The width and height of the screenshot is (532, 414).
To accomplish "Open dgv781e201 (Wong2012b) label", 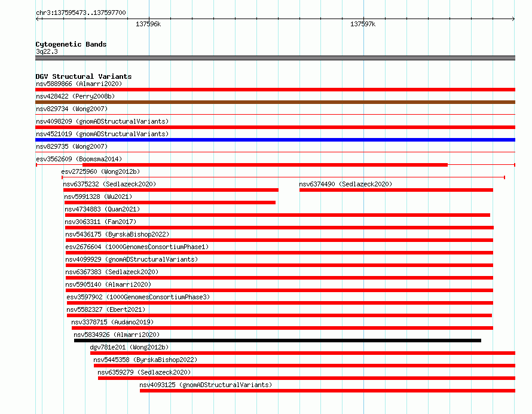I will click(x=129, y=347).
